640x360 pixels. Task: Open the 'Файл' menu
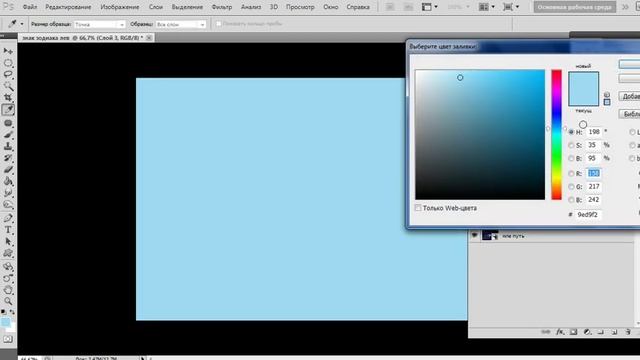point(30,7)
